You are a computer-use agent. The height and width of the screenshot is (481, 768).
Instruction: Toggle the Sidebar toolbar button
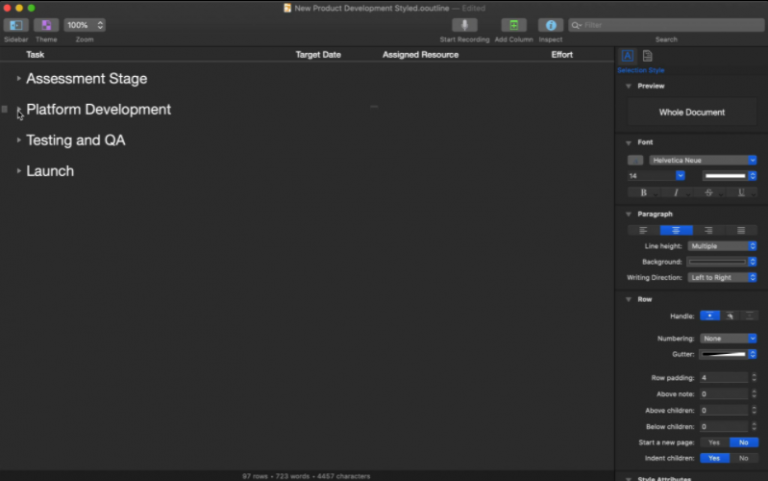16,25
